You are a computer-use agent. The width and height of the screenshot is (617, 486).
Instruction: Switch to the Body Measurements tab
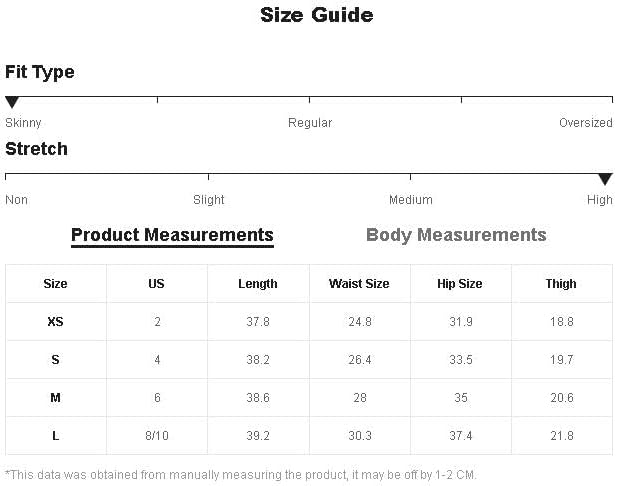coord(456,235)
